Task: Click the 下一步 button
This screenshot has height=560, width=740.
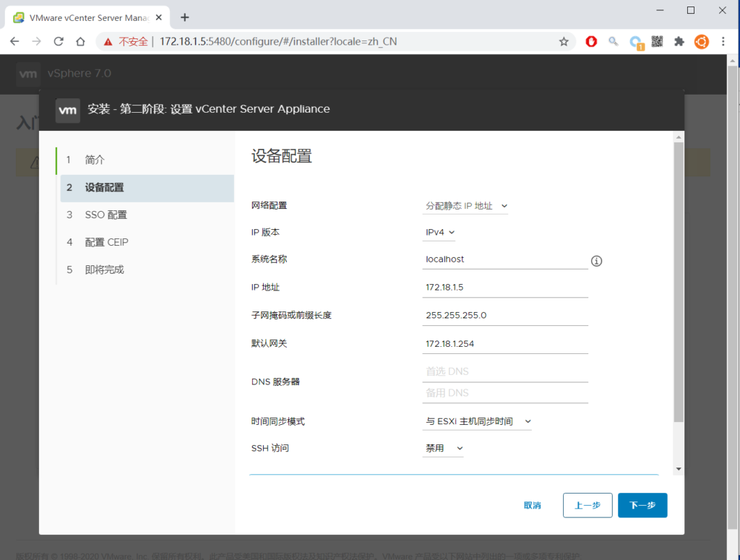Action: pyautogui.click(x=642, y=506)
